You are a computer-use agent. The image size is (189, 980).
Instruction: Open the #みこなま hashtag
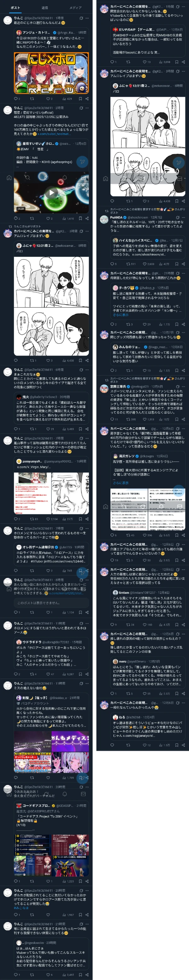pyautogui.click(x=21, y=908)
